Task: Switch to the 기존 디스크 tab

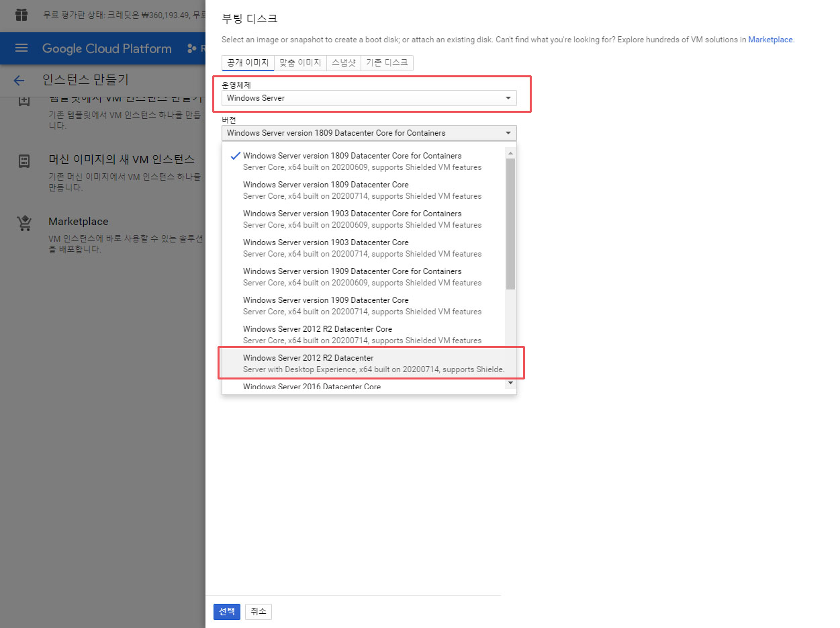Action: [x=387, y=63]
